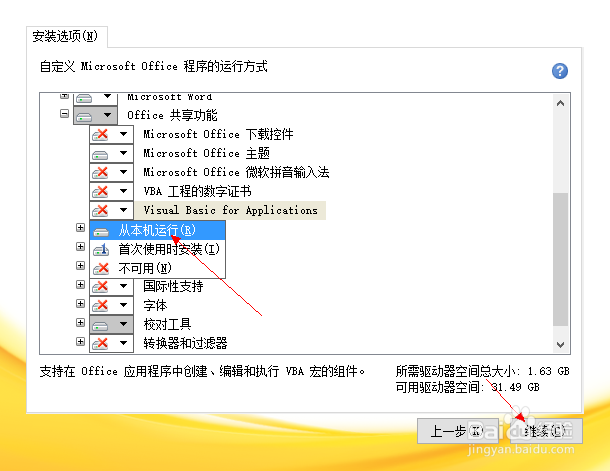Click scrollbar down arrow in feature list
The image size is (610, 471).
pos(561,345)
